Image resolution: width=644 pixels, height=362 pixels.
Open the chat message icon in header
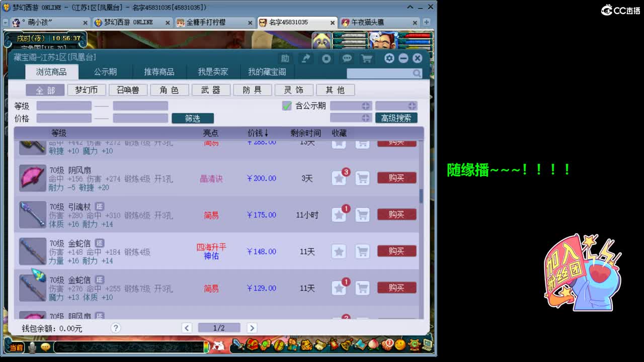pyautogui.click(x=347, y=58)
